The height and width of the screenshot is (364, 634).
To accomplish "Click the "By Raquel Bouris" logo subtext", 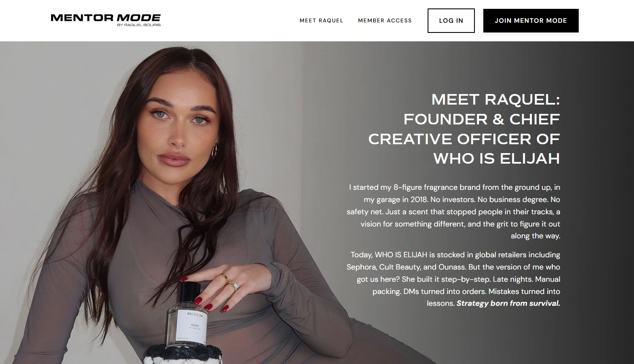I will (139, 25).
